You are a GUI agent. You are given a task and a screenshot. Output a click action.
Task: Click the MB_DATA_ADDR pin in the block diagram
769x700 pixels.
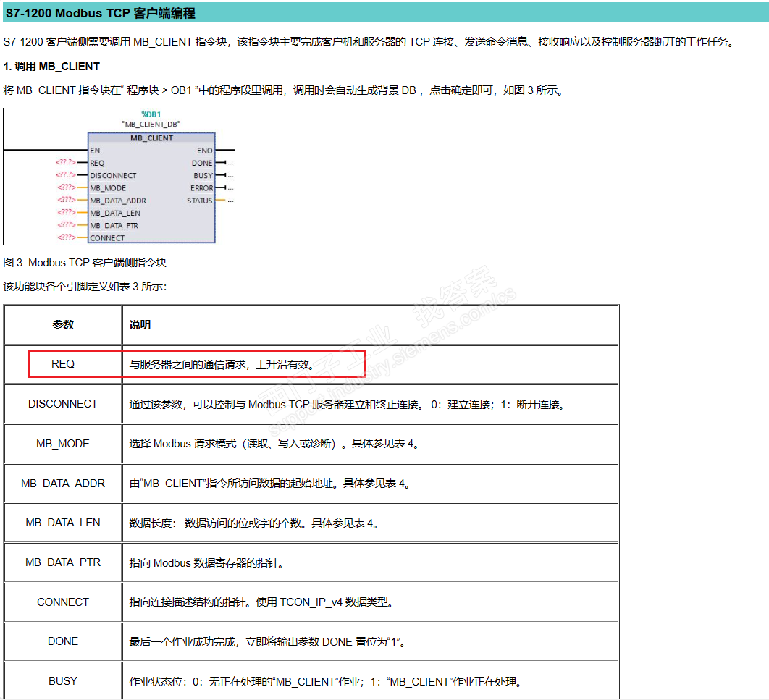118,201
